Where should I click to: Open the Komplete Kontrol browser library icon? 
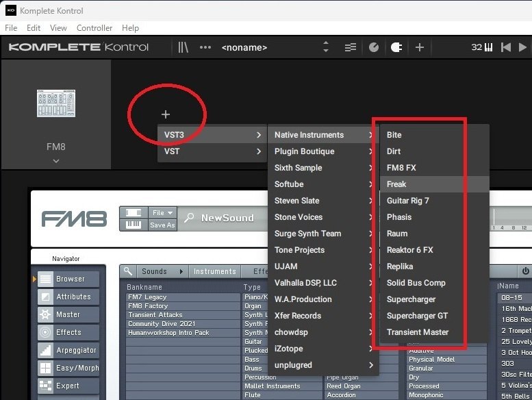pyautogui.click(x=183, y=47)
